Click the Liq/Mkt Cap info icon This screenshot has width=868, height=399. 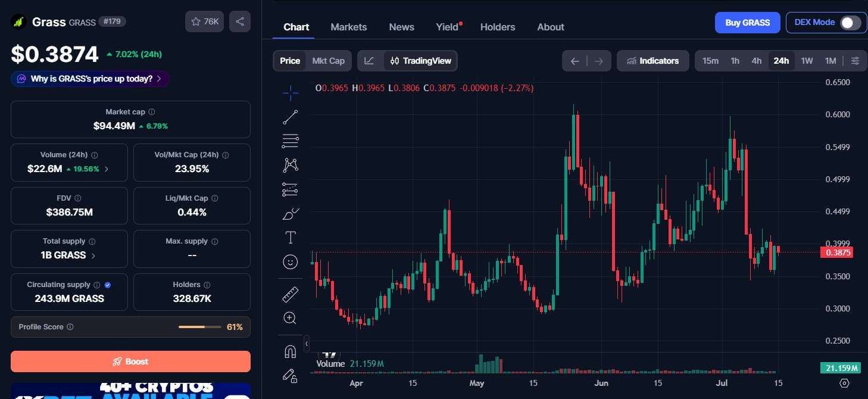(x=215, y=198)
